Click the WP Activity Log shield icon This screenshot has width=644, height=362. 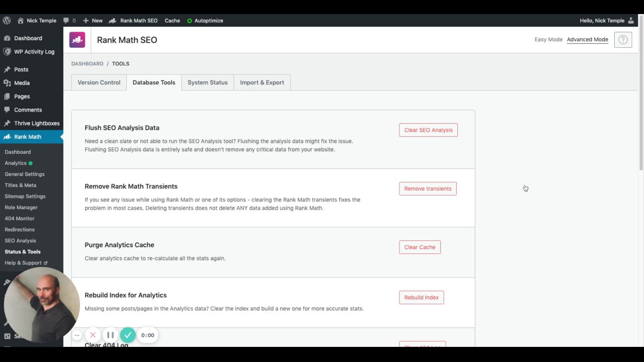pos(7,52)
